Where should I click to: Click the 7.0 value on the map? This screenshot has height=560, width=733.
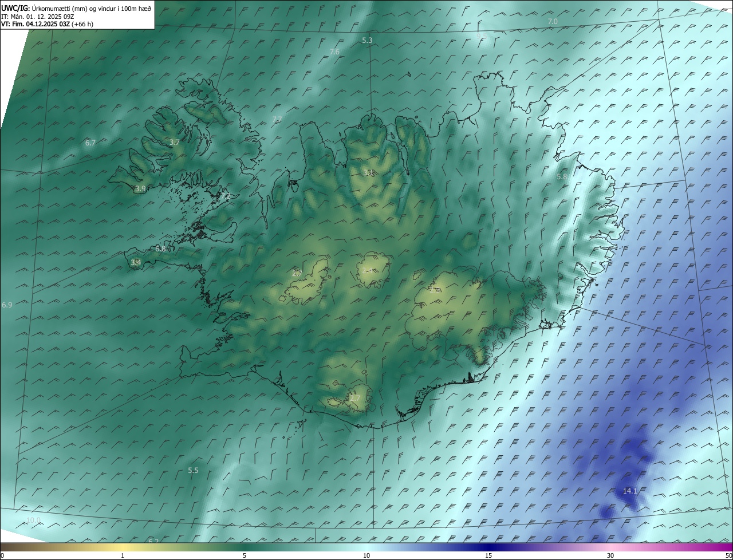[553, 21]
